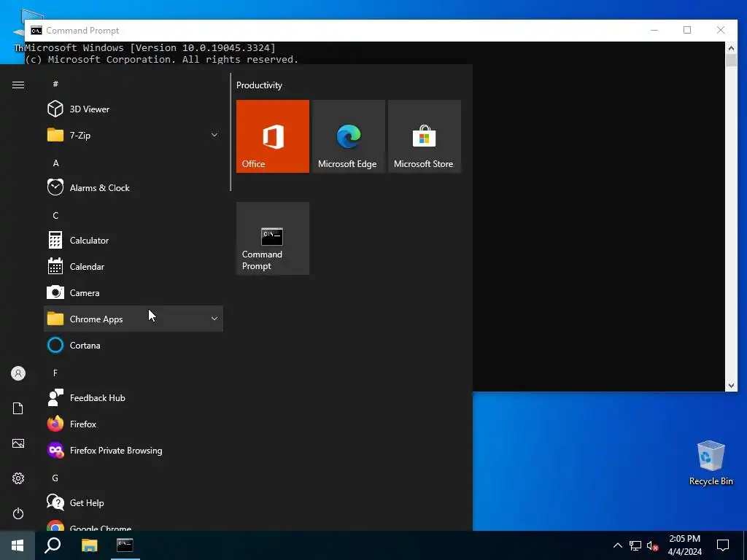This screenshot has height=560, width=747.
Task: Open the Get Help app
Action: tap(133, 503)
